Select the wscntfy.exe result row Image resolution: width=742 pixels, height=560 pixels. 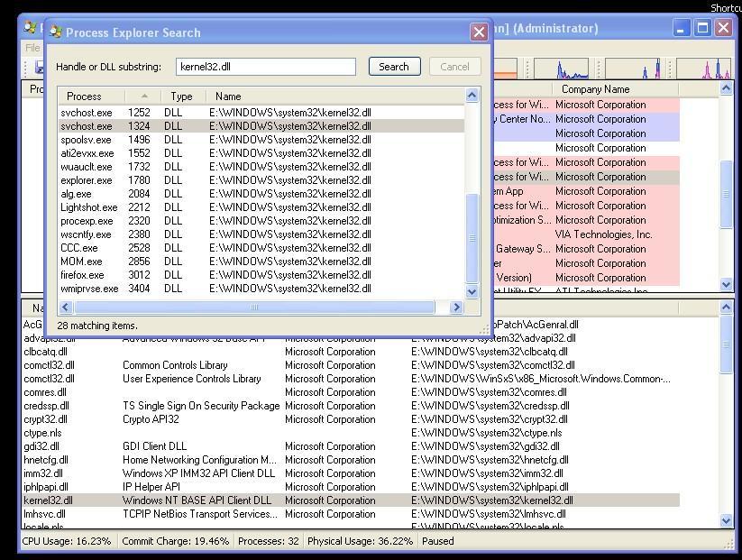261,234
